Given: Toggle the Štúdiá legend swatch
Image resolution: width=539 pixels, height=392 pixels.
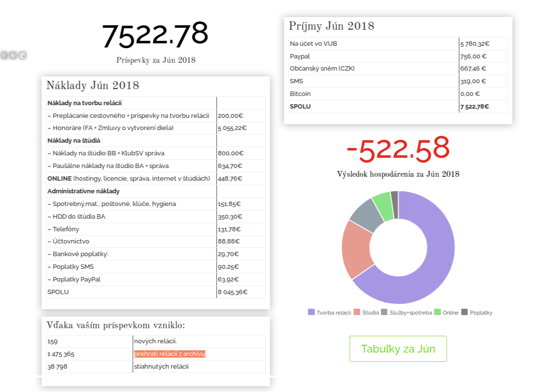Looking at the screenshot, I should click(357, 312).
